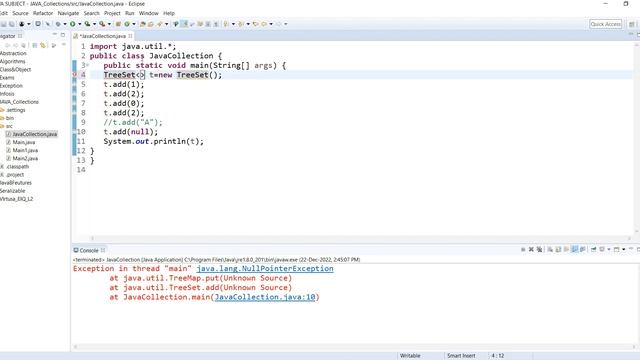Click the Open Perspective icon beside Quick Access
Image resolution: width=640 pixels, height=360 pixels.
tap(631, 24)
